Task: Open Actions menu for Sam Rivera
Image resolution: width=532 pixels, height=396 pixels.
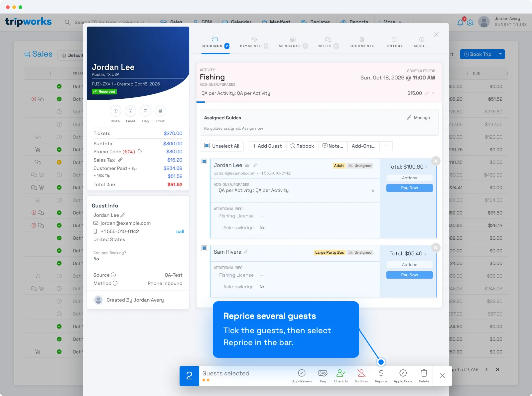Action: [410, 265]
